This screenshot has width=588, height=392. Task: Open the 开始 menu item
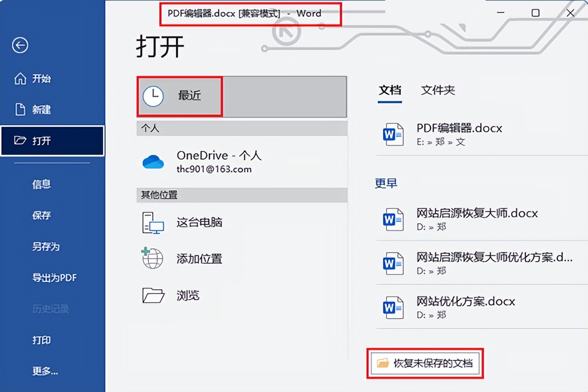coord(42,78)
